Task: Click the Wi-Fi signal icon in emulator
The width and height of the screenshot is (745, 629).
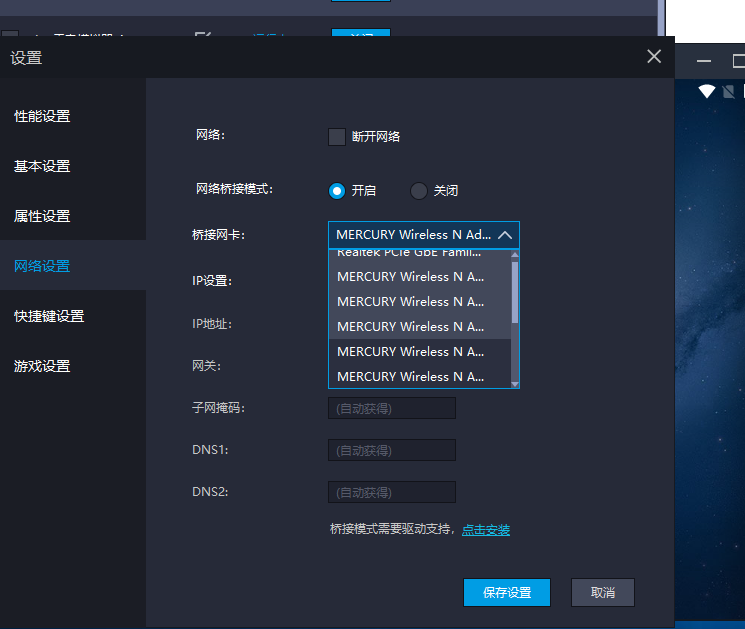Action: click(707, 92)
